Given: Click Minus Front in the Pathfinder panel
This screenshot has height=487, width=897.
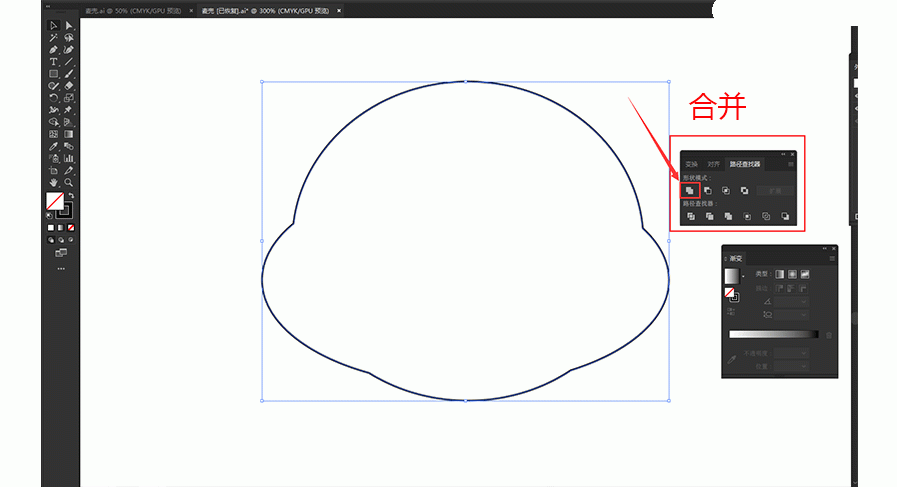Looking at the screenshot, I should (x=708, y=190).
